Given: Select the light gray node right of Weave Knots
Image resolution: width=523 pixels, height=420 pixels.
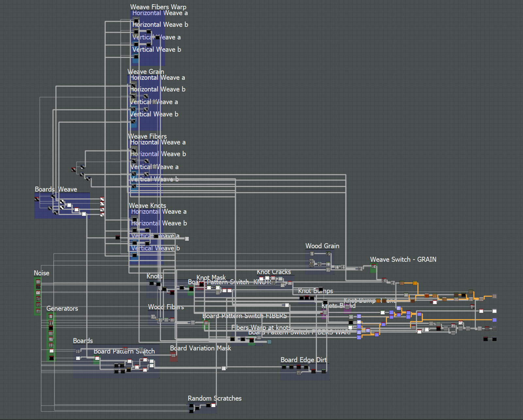Looking at the screenshot, I should (187, 239).
